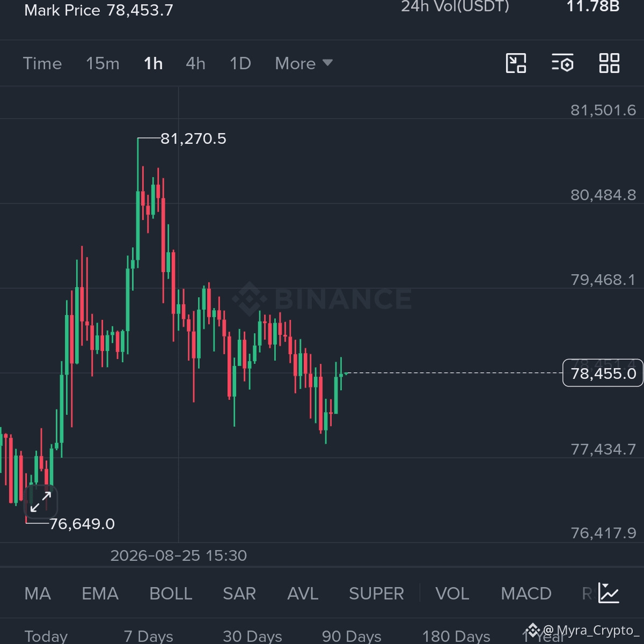The image size is (644, 644).
Task: Open the indicator chart icon beside MACD
Action: [x=609, y=593]
